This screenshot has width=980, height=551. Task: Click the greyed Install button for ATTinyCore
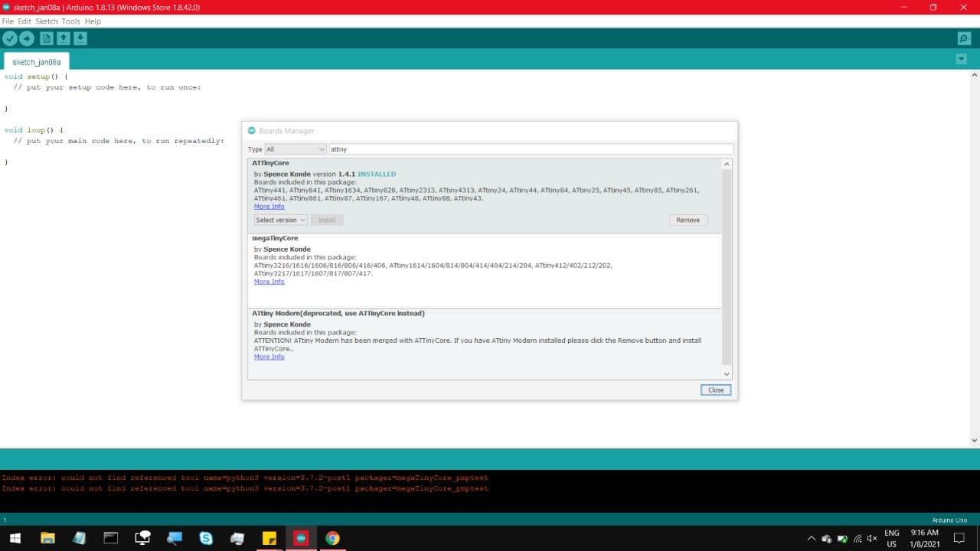click(327, 220)
